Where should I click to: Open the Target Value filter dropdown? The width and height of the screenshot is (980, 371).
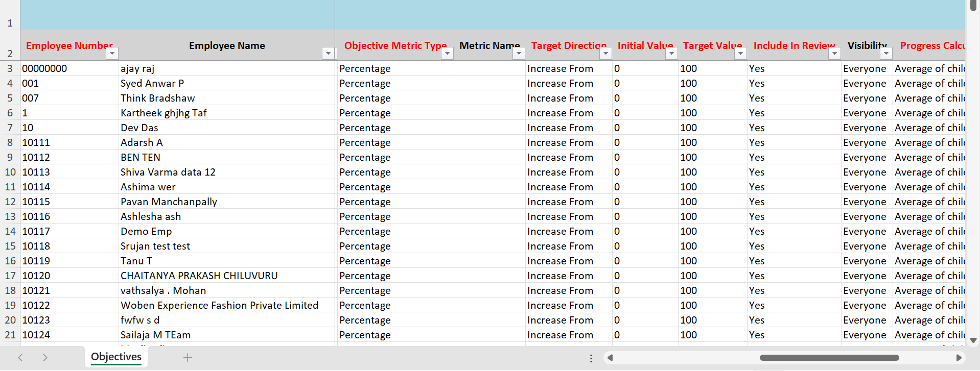[x=740, y=54]
